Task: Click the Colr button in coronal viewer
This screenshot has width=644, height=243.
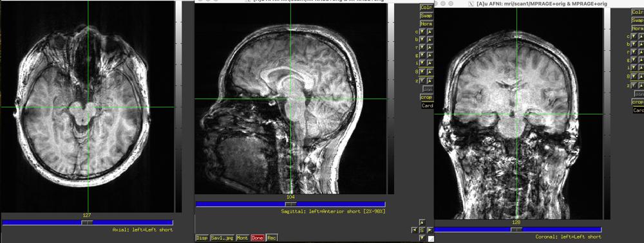Action: [x=638, y=12]
